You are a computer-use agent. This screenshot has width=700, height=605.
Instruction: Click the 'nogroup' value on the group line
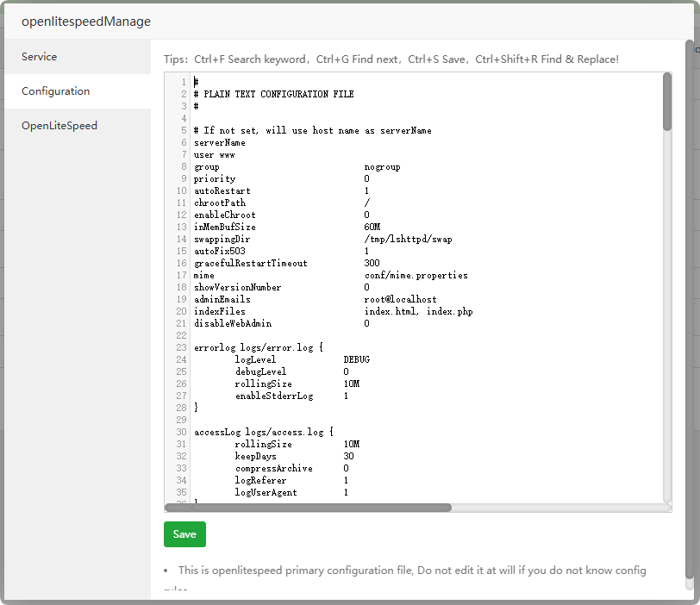[382, 167]
